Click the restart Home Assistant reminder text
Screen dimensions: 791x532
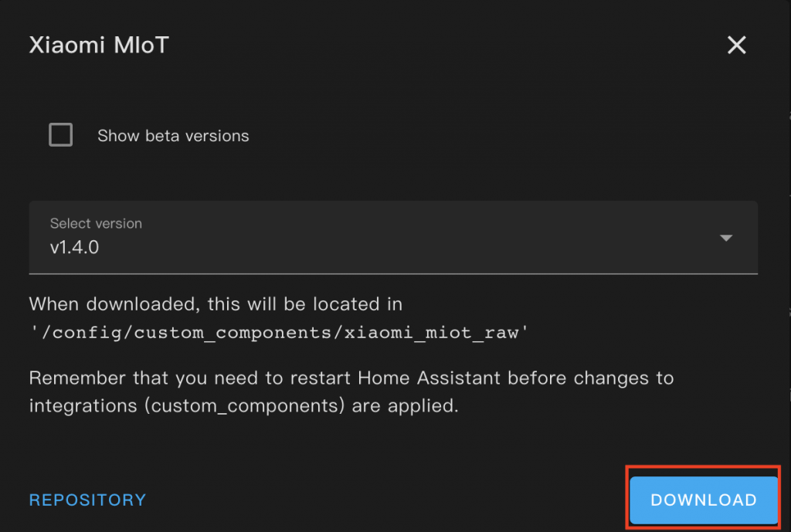[x=351, y=391]
